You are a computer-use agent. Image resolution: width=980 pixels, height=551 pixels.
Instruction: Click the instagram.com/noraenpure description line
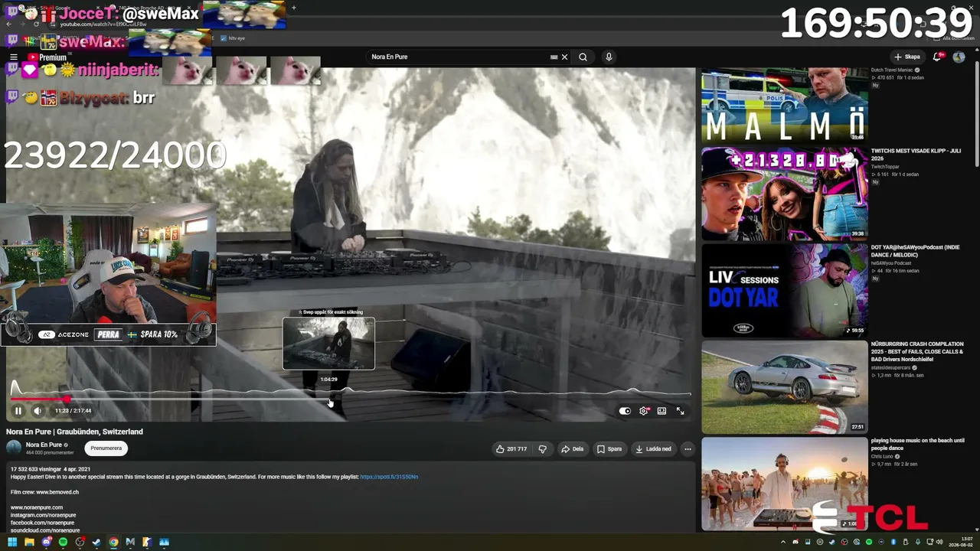coord(44,515)
